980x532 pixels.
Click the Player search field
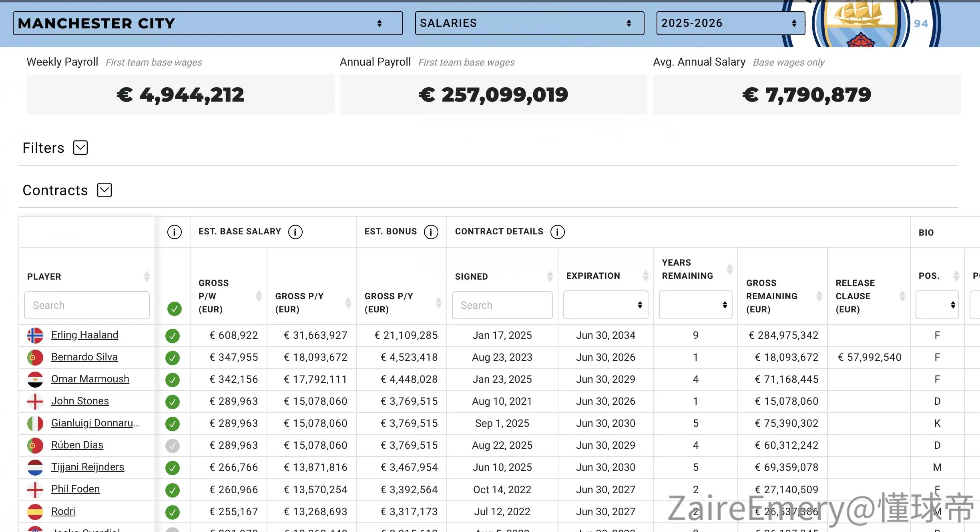pyautogui.click(x=87, y=305)
